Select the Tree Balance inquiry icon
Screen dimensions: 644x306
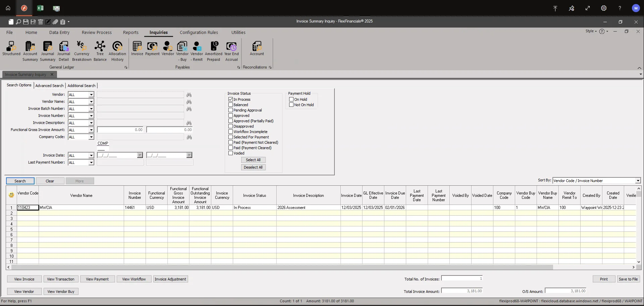[100, 50]
